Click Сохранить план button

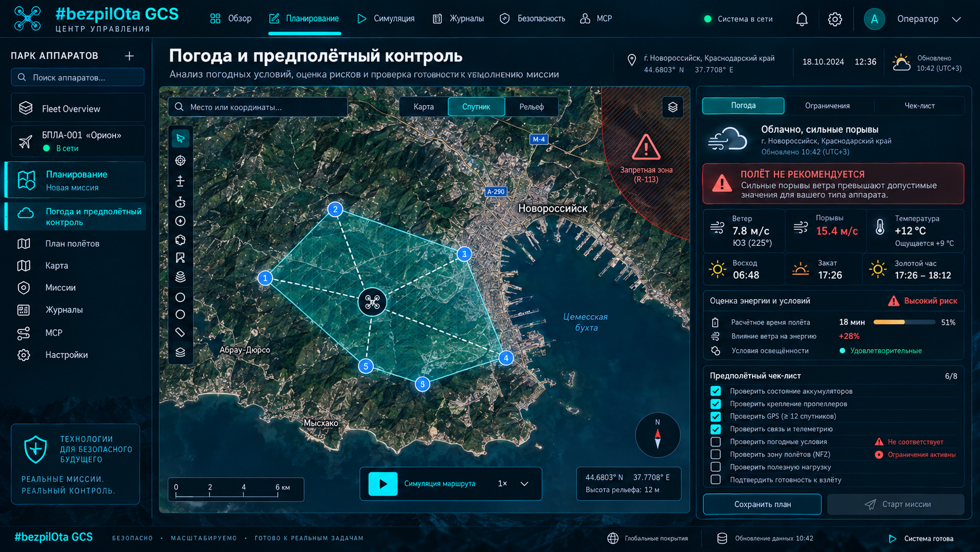(762, 504)
